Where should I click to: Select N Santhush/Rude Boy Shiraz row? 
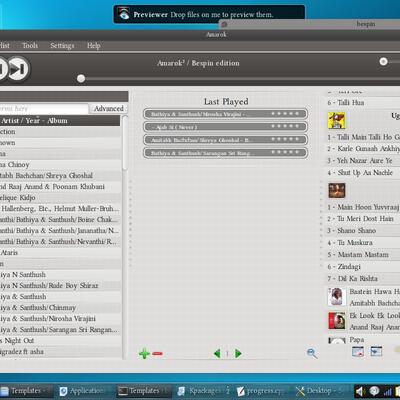(60, 286)
